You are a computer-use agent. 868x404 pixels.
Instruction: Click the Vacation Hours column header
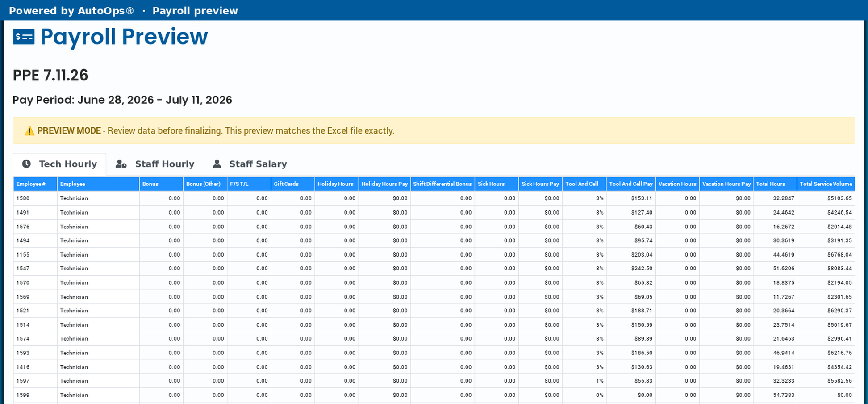click(x=677, y=184)
